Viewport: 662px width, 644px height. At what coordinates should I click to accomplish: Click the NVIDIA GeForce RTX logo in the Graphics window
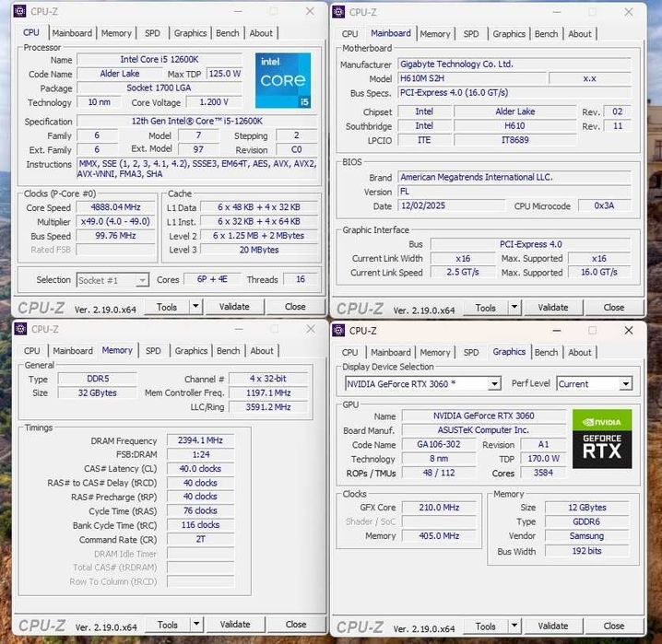(x=602, y=439)
